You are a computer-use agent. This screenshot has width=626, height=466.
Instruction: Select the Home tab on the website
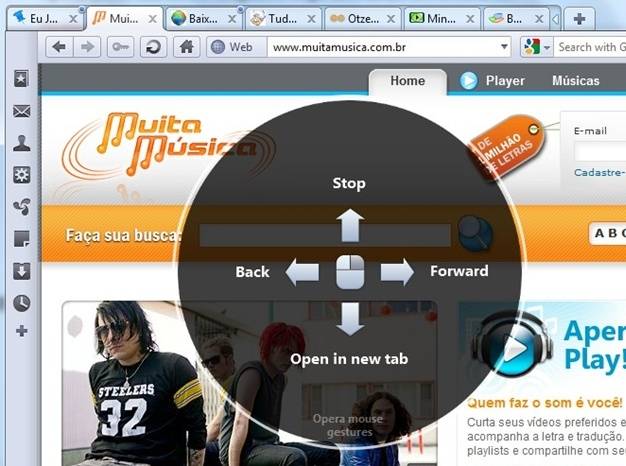407,81
